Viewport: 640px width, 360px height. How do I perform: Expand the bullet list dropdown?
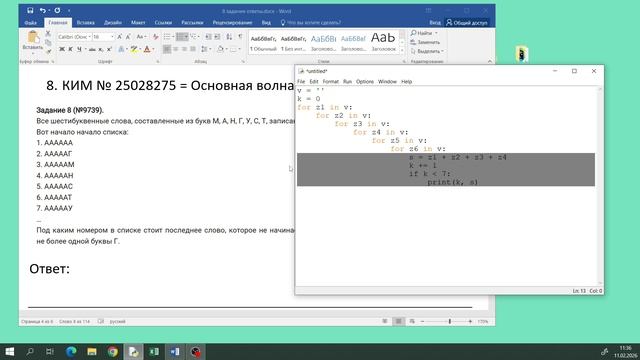pos(172,37)
